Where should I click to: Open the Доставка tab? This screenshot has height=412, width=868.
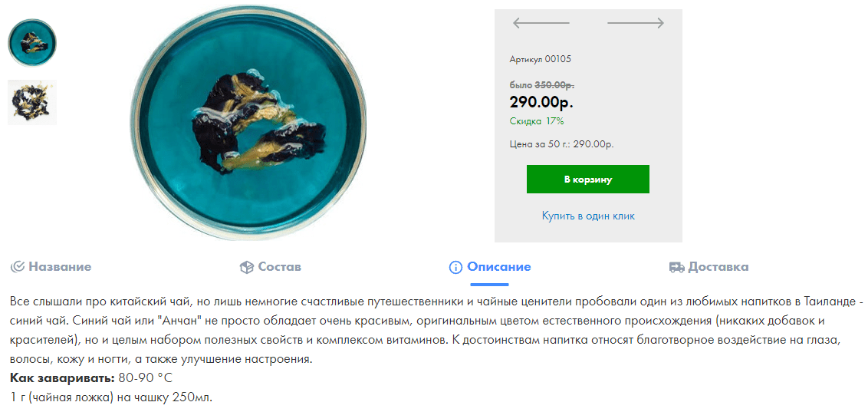click(x=709, y=267)
